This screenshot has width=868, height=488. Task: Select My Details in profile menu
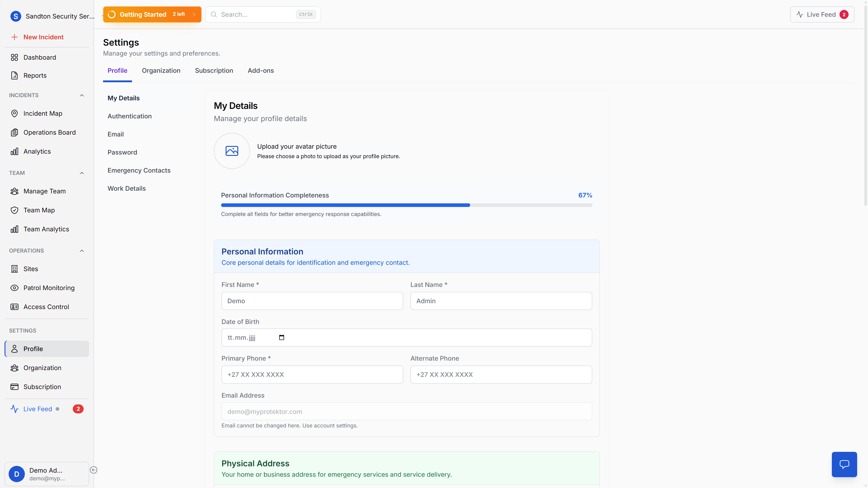click(x=124, y=98)
